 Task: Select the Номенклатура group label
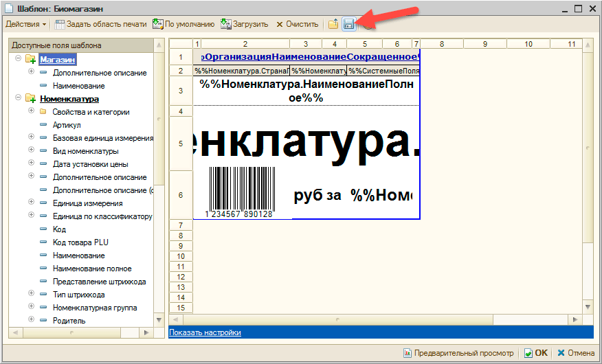click(x=69, y=99)
